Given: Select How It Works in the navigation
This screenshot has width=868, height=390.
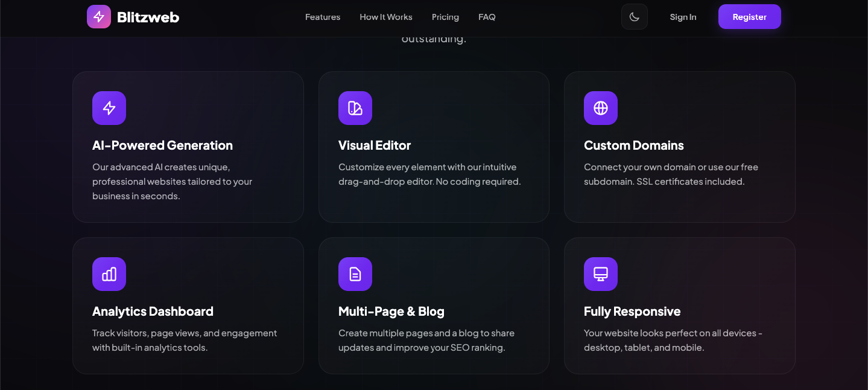Looking at the screenshot, I should [x=385, y=17].
